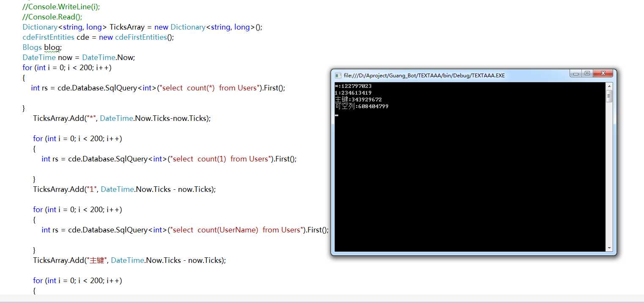Click the console scrollbar down arrow
The height and width of the screenshot is (303, 644).
point(609,248)
